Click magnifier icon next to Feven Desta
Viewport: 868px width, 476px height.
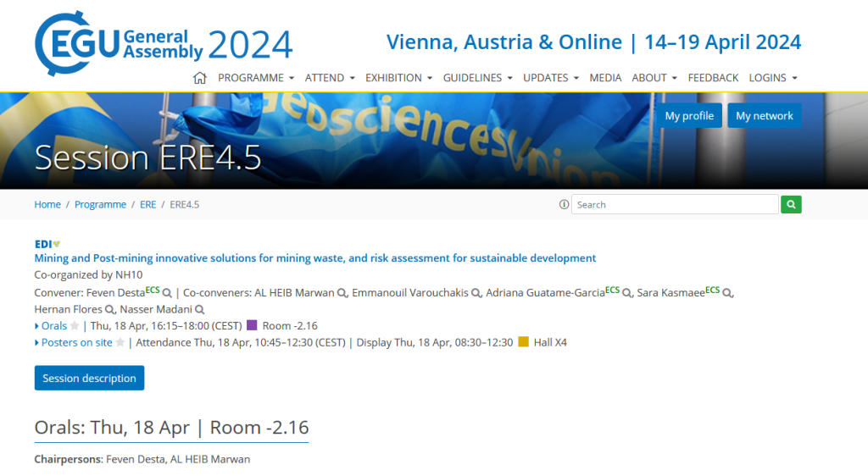pos(168,293)
